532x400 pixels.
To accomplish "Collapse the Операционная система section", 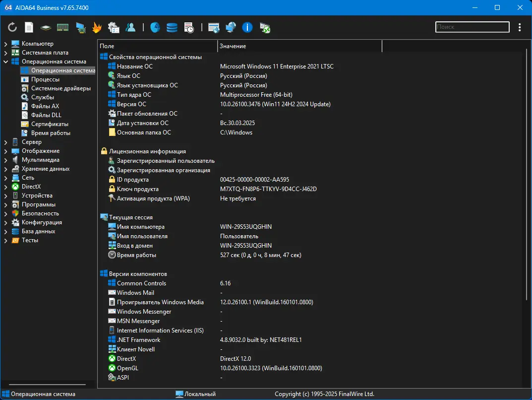I will click(x=5, y=61).
